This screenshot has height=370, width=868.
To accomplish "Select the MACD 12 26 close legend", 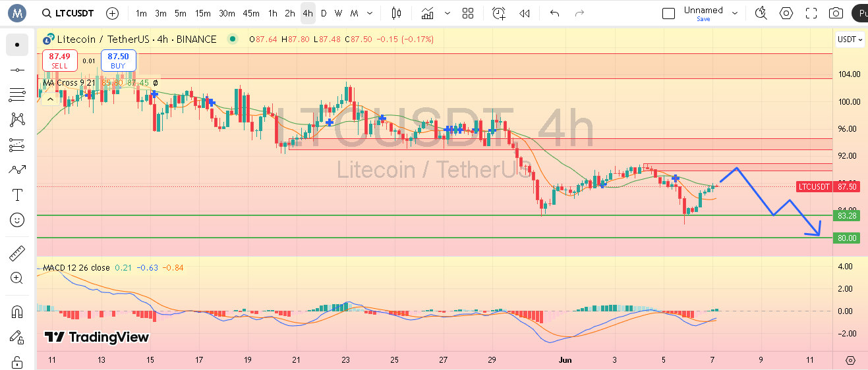I will click(x=76, y=268).
